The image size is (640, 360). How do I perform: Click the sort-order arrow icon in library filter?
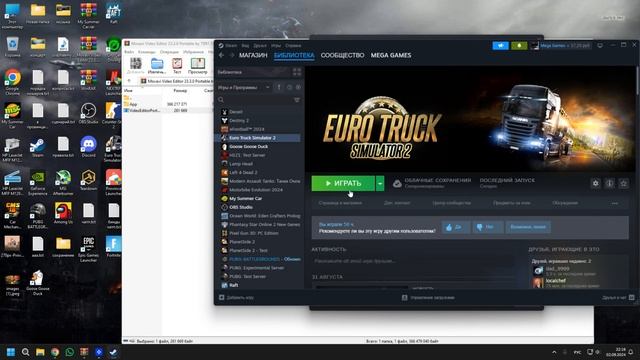click(x=279, y=87)
